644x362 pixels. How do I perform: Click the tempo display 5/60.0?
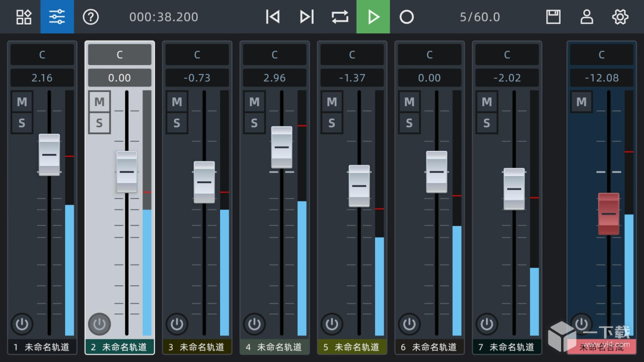point(479,17)
